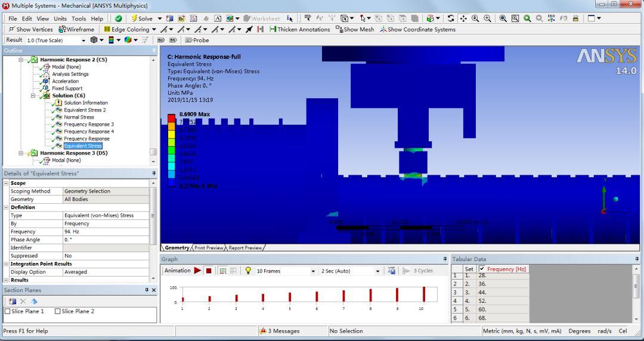Open the File menu

click(x=13, y=18)
